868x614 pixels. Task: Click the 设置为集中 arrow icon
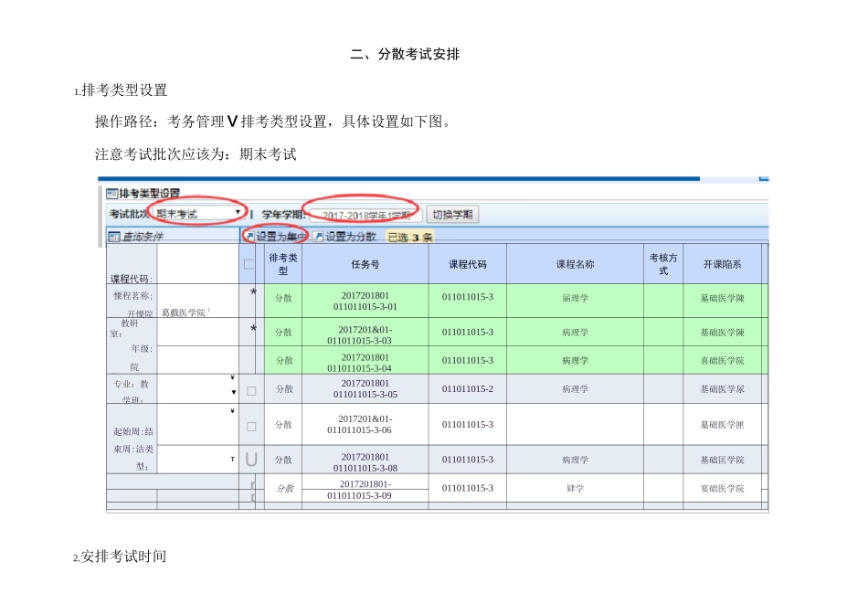click(249, 237)
